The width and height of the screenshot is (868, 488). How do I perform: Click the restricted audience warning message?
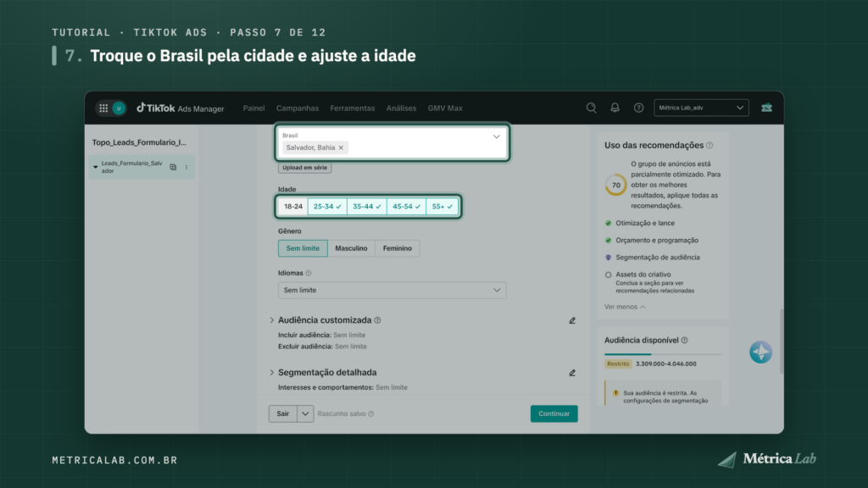663,394
